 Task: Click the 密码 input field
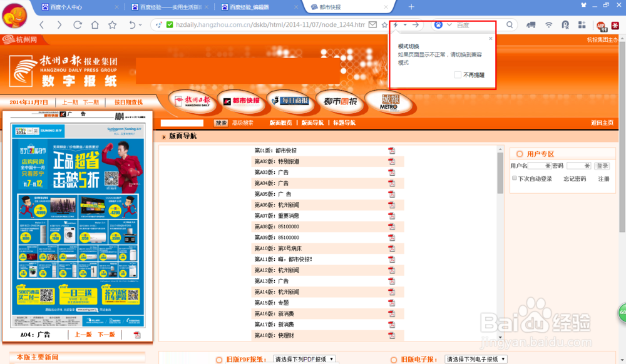(x=578, y=166)
